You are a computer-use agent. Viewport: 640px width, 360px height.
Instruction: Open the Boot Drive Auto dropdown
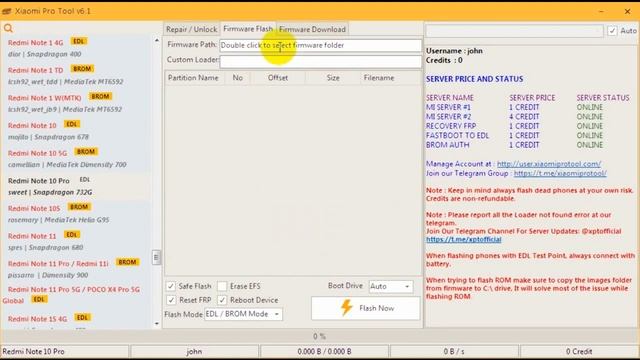[391, 287]
